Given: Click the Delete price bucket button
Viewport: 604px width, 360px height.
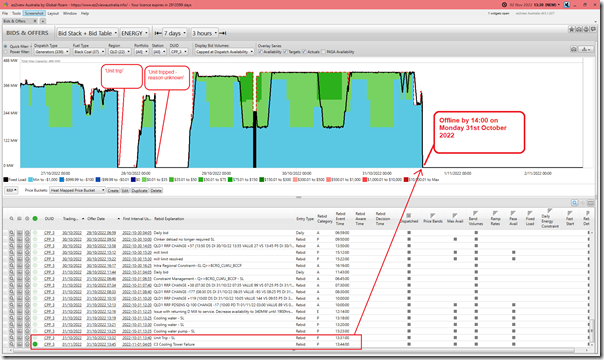Looking at the screenshot, I should tap(156, 190).
